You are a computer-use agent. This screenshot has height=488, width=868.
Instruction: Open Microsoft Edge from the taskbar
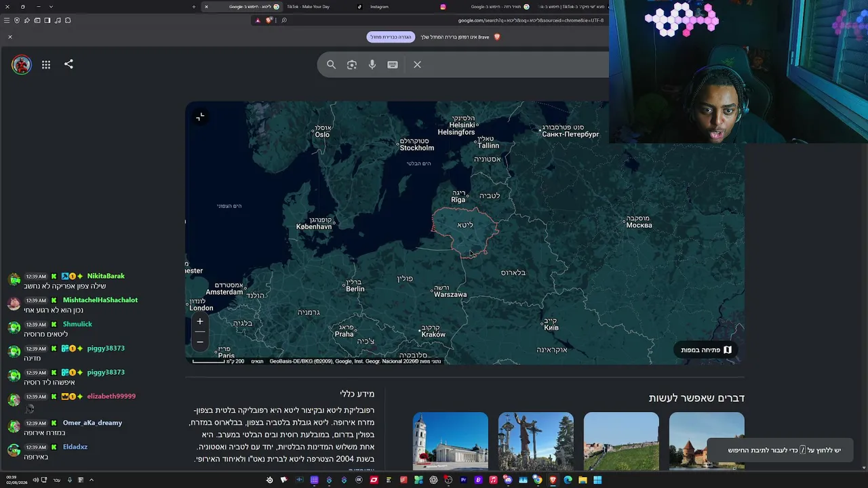(x=568, y=480)
